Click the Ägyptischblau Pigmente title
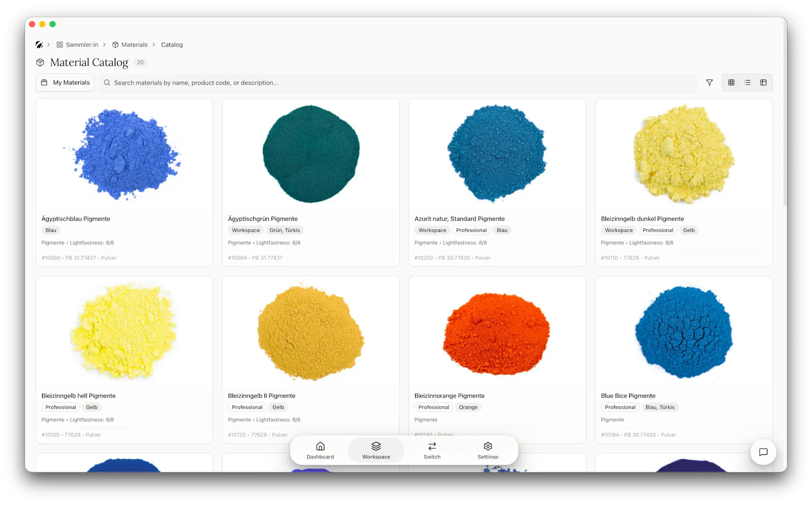The height and width of the screenshot is (505, 812). (x=76, y=219)
